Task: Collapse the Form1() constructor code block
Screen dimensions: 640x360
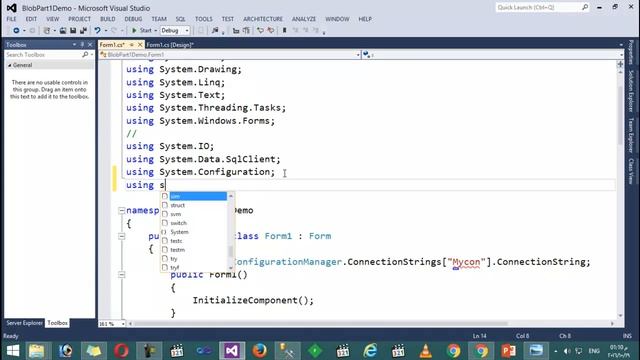Action: pyautogui.click(x=121, y=275)
